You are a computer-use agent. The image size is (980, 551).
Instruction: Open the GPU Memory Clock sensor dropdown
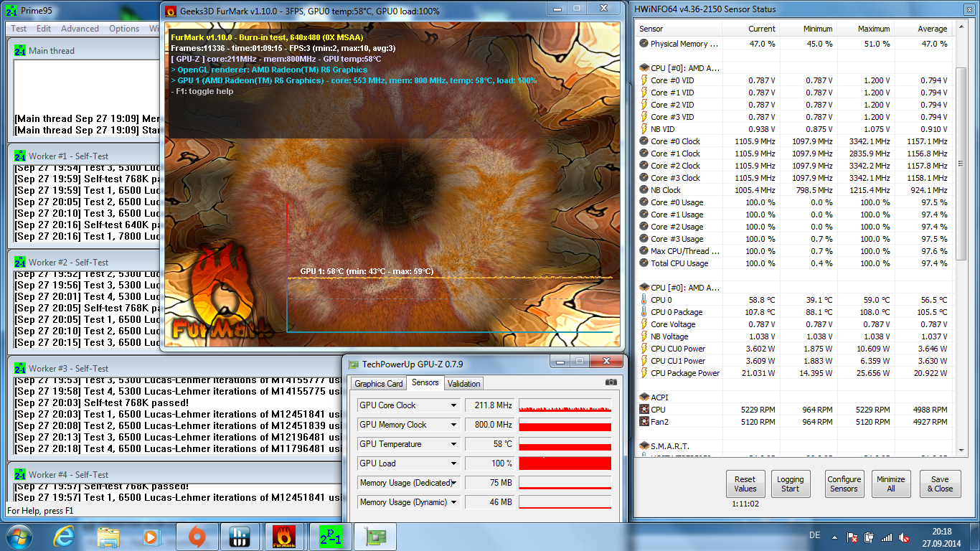coord(453,425)
